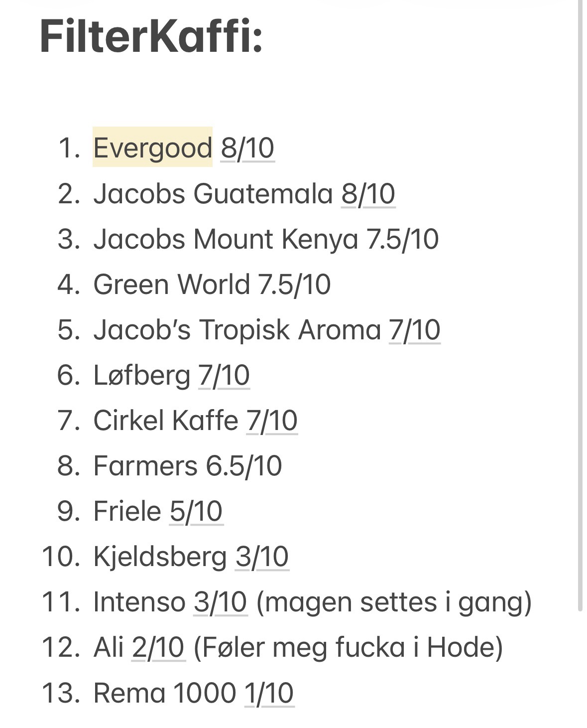This screenshot has width=587, height=728.
Task: Tap underlined 2/10 after Ali
Action: [x=158, y=647]
